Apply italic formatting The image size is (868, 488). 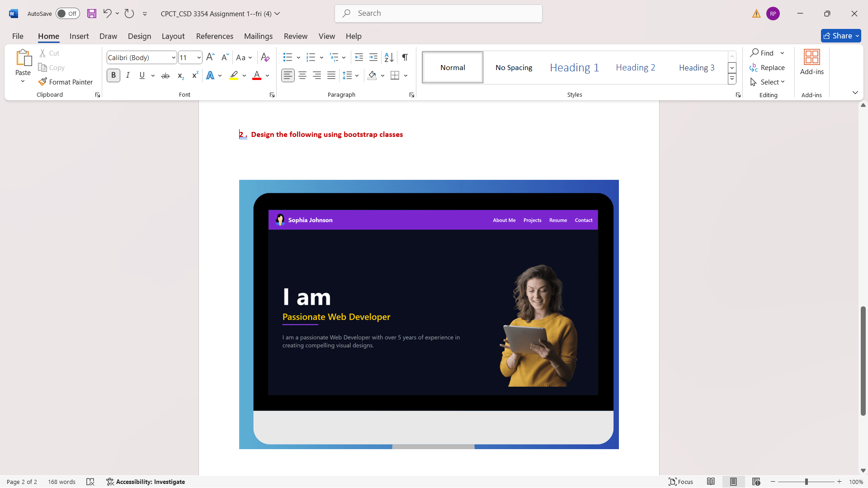127,75
